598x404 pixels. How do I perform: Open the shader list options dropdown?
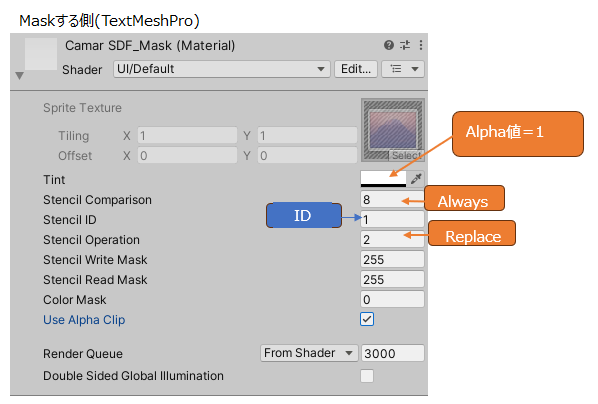(x=403, y=69)
